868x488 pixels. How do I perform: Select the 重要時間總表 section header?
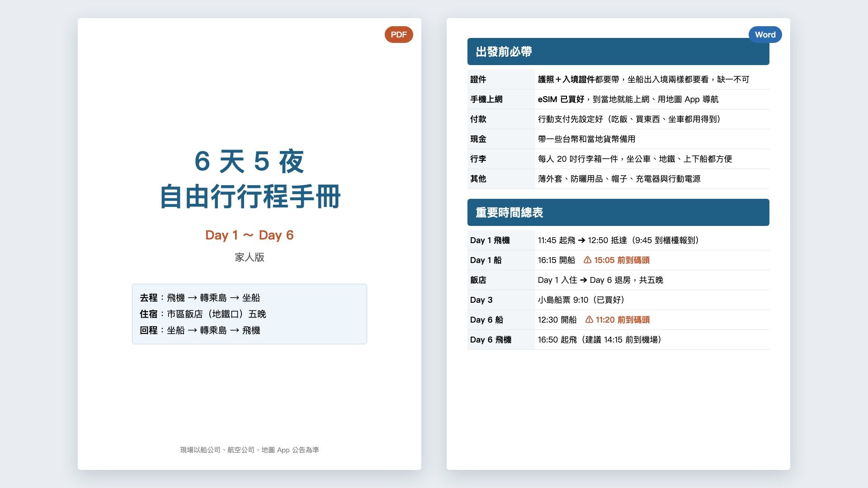tap(618, 212)
